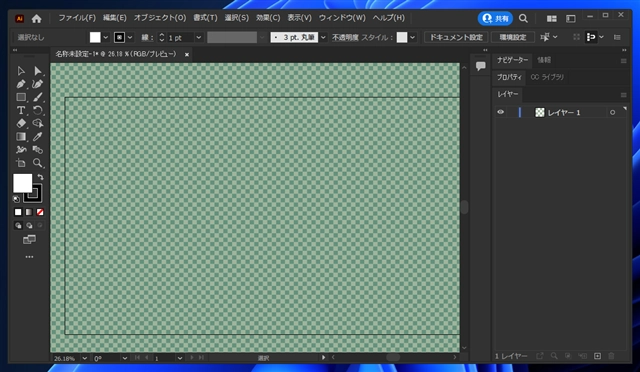This screenshot has height=372, width=640.
Task: Open the オブジェクト(O) menu
Action: (x=160, y=18)
